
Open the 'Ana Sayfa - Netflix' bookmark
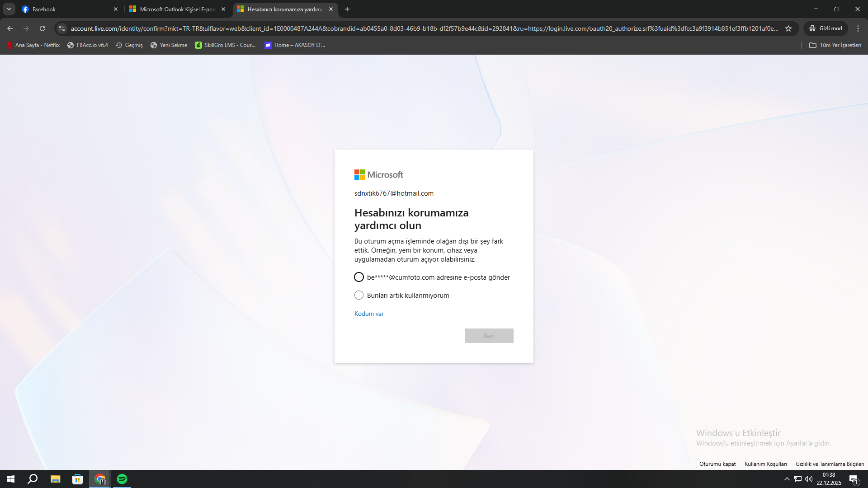pyautogui.click(x=33, y=45)
